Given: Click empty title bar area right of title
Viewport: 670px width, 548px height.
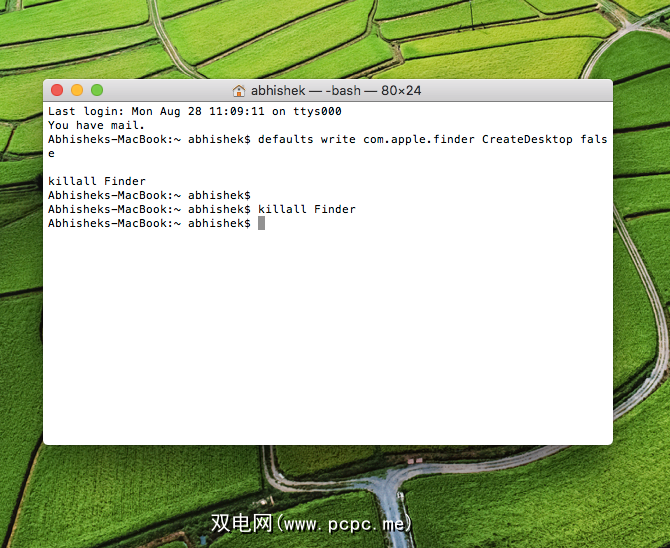Looking at the screenshot, I should click(520, 90).
